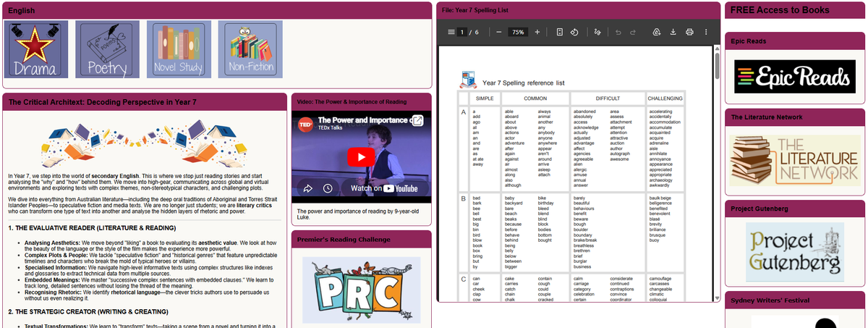Viewport: 868px width, 328px height.
Task: Open PDF more actions menu
Action: 705,32
